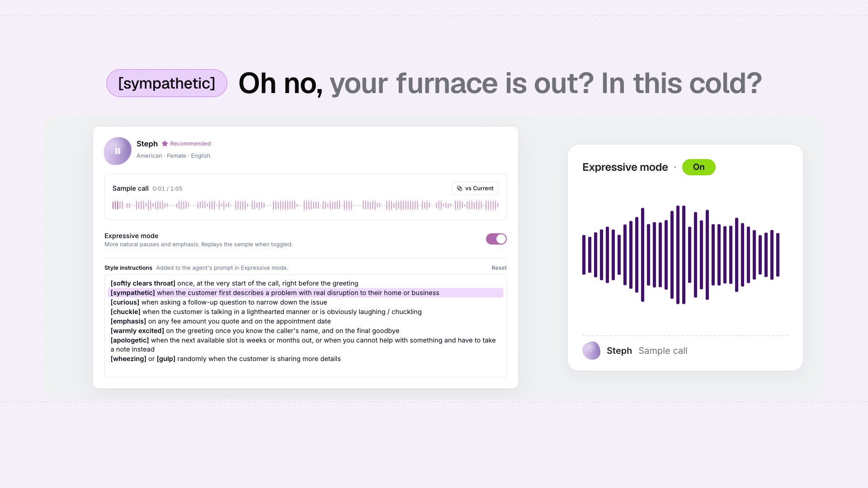Click the [warmly excited] instruction line
Image resolution: width=868 pixels, height=488 pixels.
point(255,331)
